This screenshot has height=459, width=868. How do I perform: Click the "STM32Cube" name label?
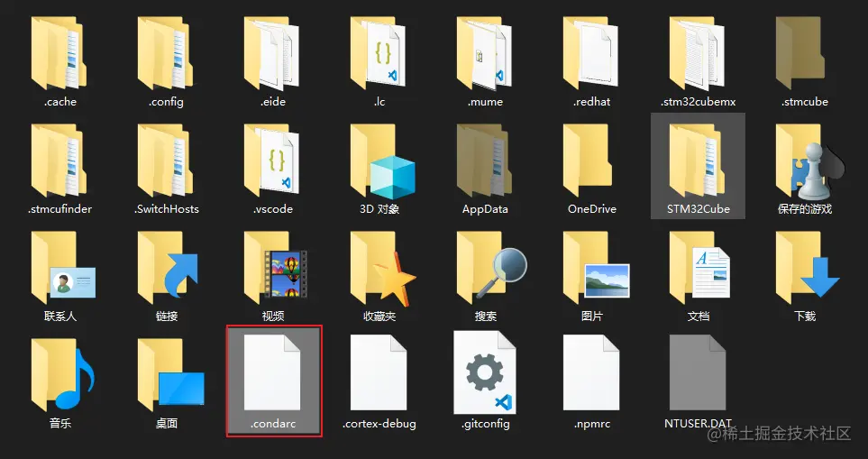tap(698, 209)
